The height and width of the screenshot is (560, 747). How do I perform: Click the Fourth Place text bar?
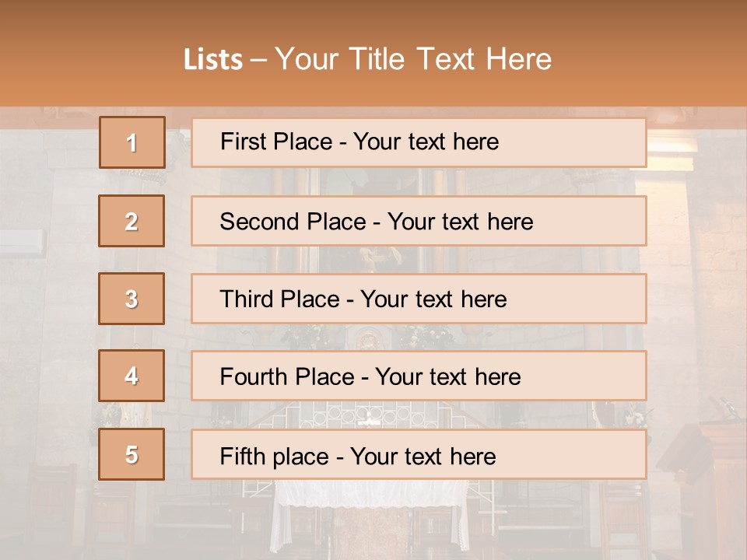click(419, 376)
